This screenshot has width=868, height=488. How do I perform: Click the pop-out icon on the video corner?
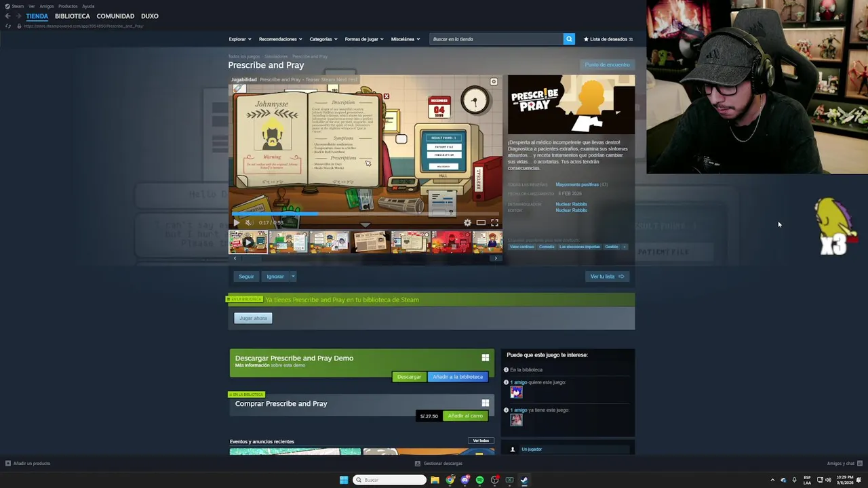(x=494, y=82)
